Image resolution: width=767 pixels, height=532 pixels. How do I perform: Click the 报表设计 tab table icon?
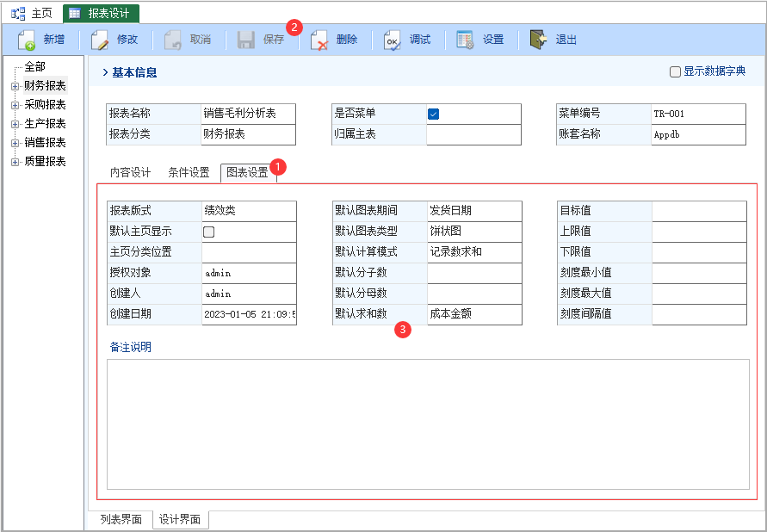pyautogui.click(x=75, y=13)
